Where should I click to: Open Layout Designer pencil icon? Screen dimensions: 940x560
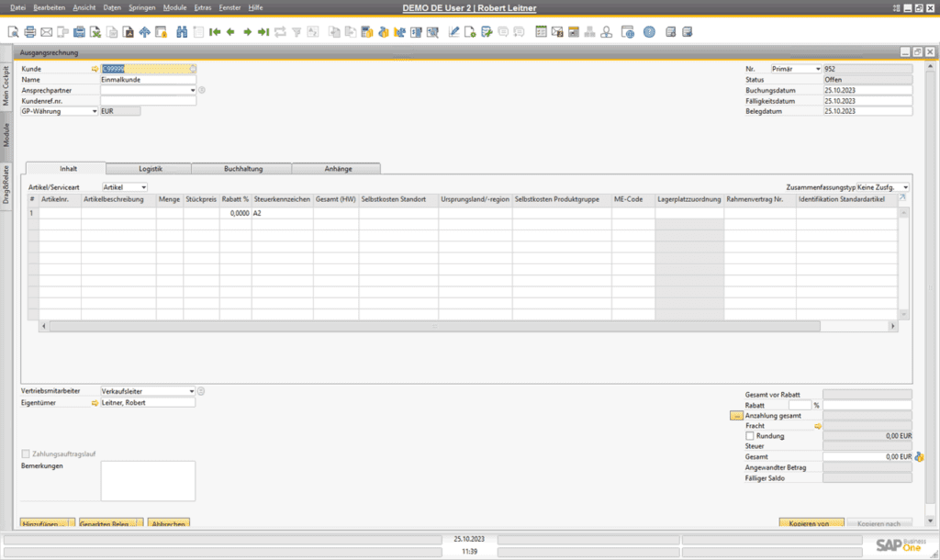pos(453,32)
